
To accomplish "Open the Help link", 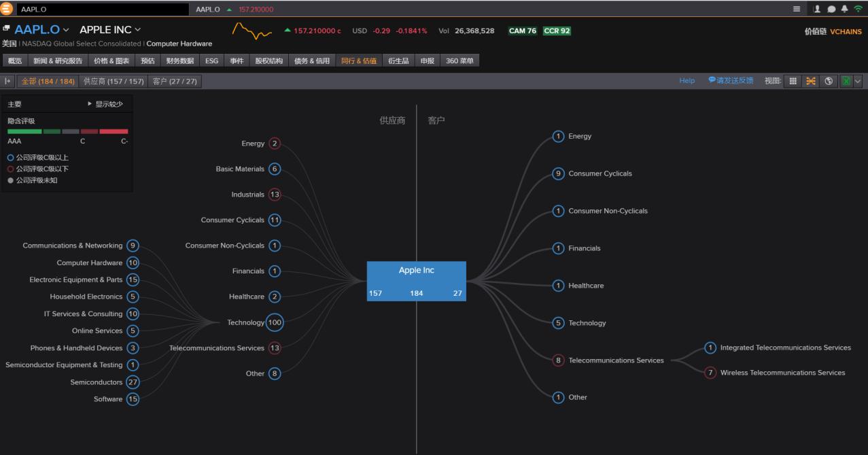I will [x=687, y=80].
